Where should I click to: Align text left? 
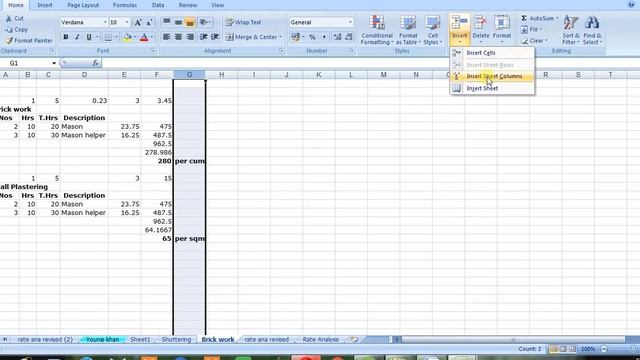(x=167, y=37)
